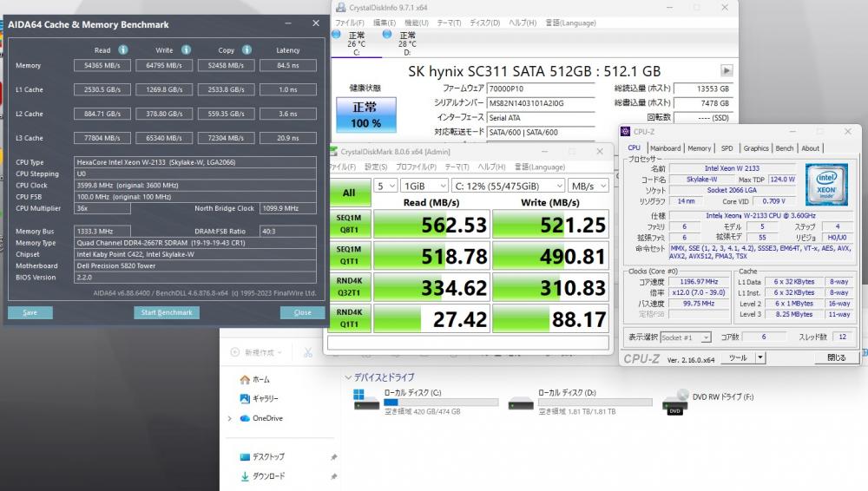Unpin ダウンロード pin icon
Screen dimensions: 868x491
[334, 476]
